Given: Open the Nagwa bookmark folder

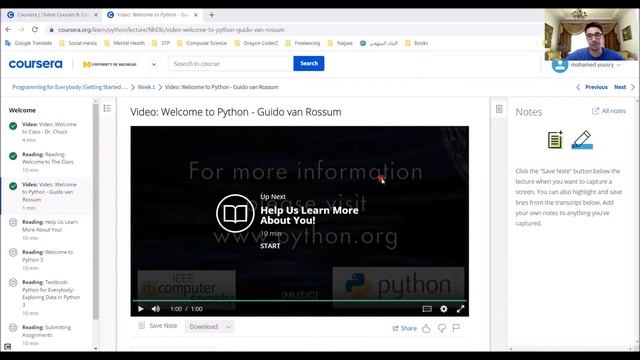Looking at the screenshot, I should coord(340,43).
